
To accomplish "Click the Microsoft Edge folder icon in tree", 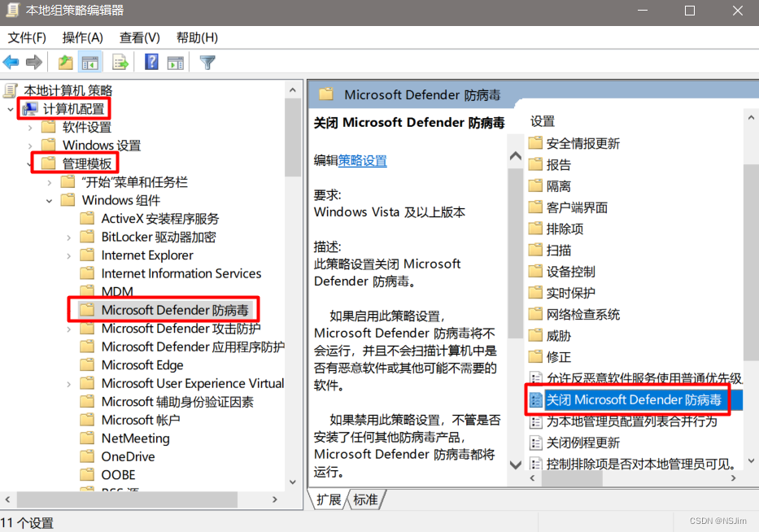I will [x=87, y=364].
